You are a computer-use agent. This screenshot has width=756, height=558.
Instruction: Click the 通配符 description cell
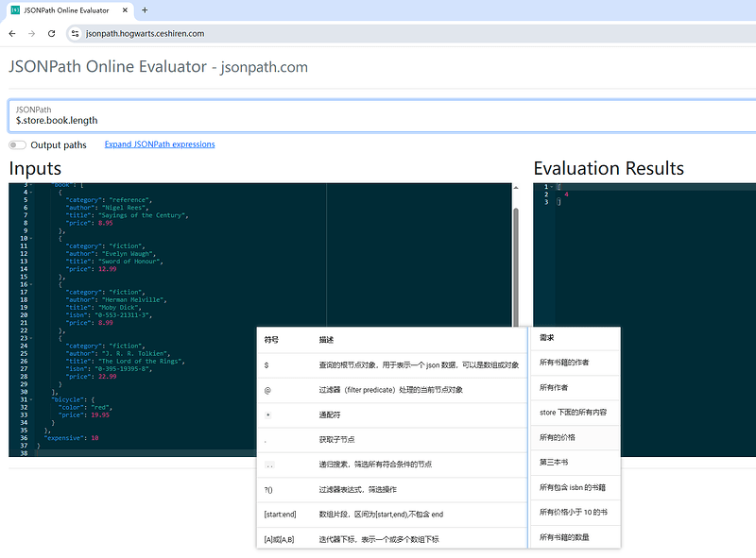tap(330, 414)
